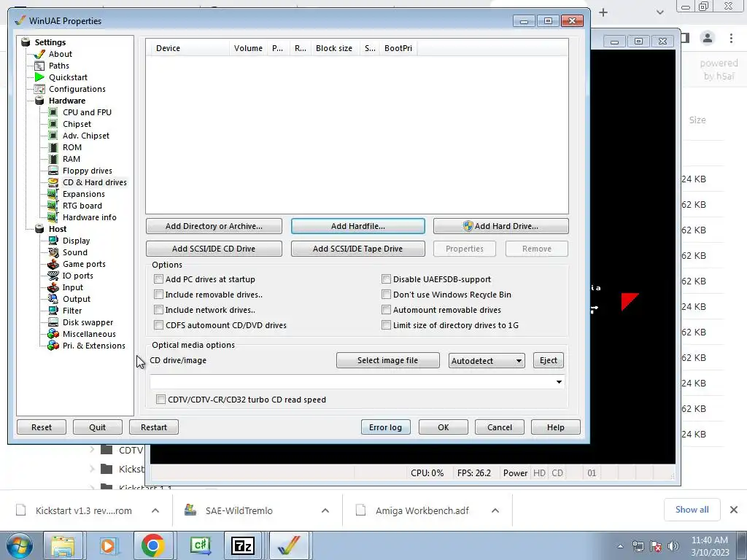Eject the CD image
This screenshot has width=747, height=560.
(549, 360)
